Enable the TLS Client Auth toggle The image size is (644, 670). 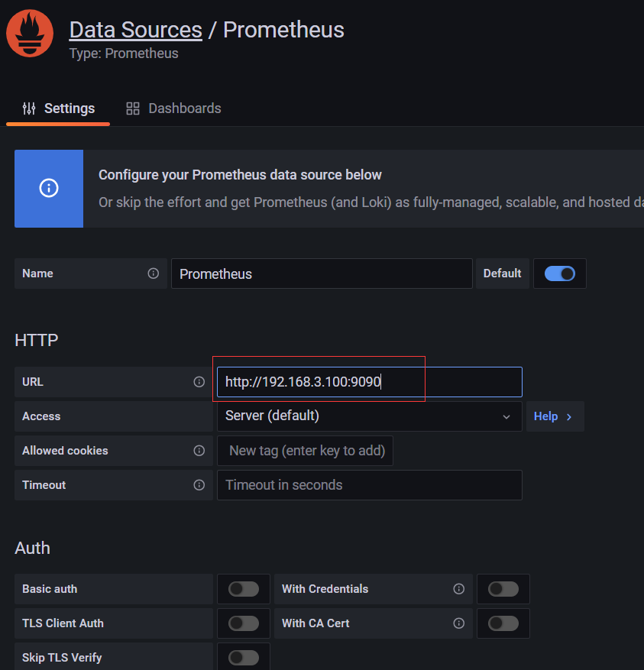244,623
